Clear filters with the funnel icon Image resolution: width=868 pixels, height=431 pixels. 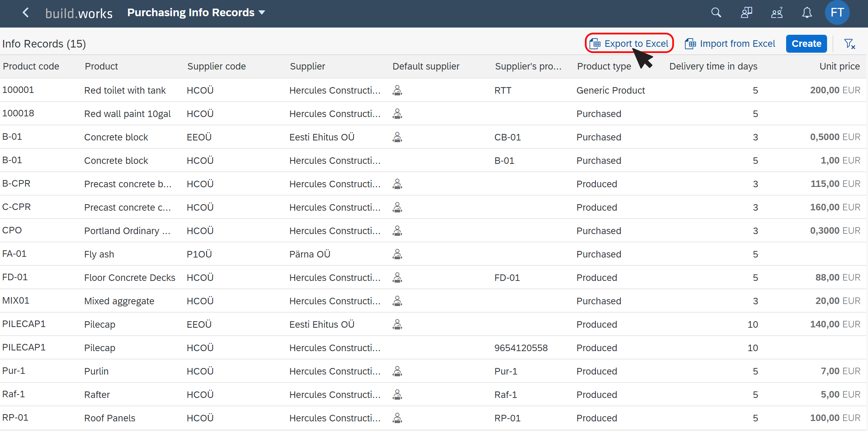click(849, 44)
